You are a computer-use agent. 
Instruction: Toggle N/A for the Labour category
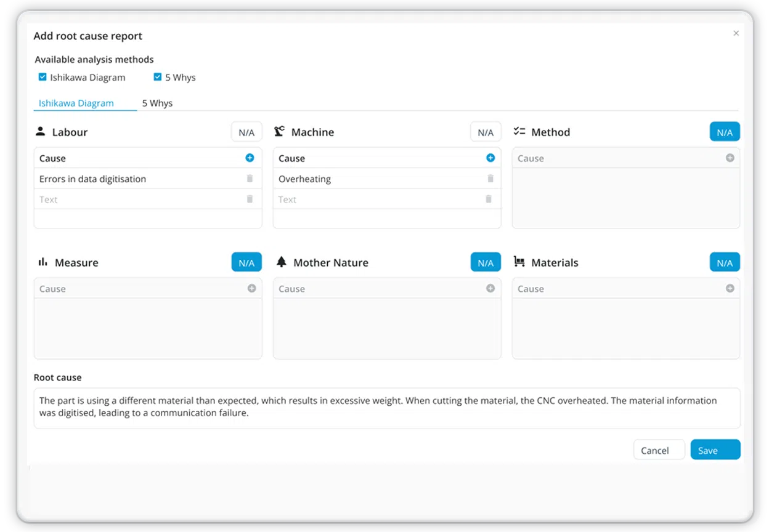[246, 132]
